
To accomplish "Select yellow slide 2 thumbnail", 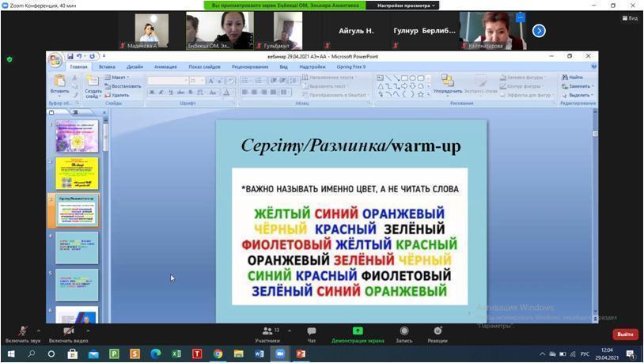I will click(77, 173).
